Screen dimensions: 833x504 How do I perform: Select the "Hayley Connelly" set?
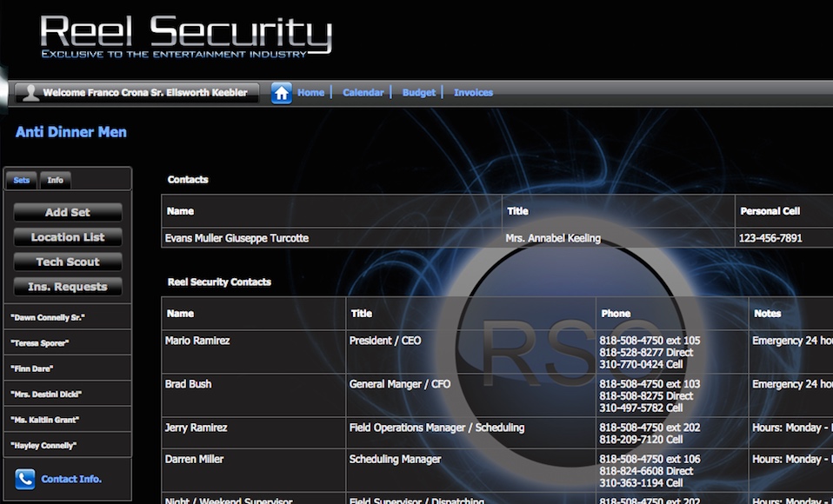point(68,445)
